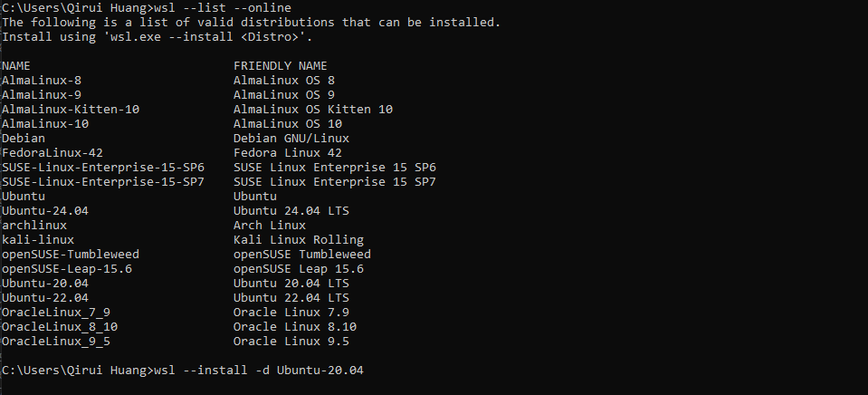Click Ubuntu-22.04 in the NAME column
Viewport: 868px width, 395px height.
point(45,298)
